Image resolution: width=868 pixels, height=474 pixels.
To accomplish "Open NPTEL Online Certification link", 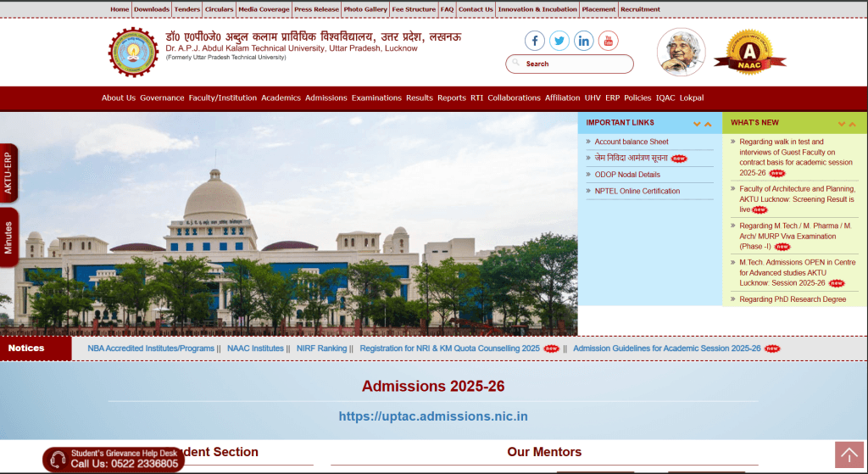I will click(x=637, y=191).
